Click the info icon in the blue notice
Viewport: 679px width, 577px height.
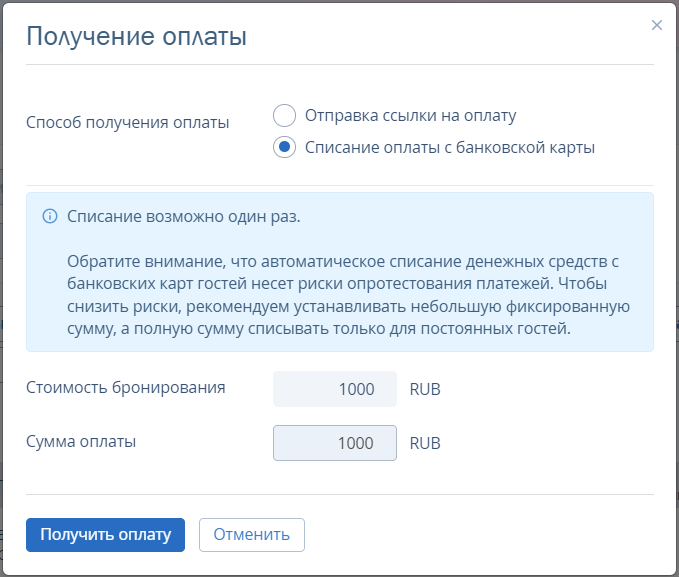(50, 216)
